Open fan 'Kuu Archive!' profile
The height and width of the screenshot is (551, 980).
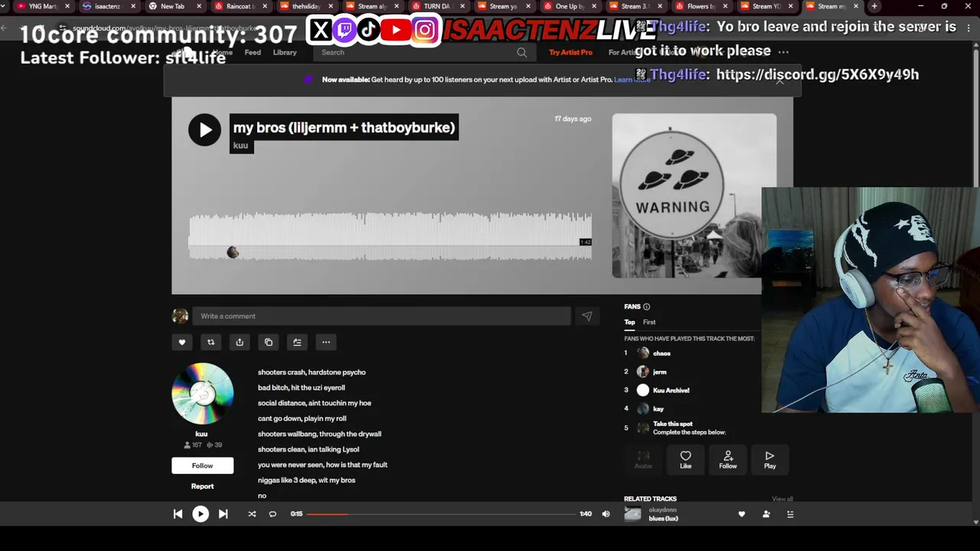coord(671,390)
